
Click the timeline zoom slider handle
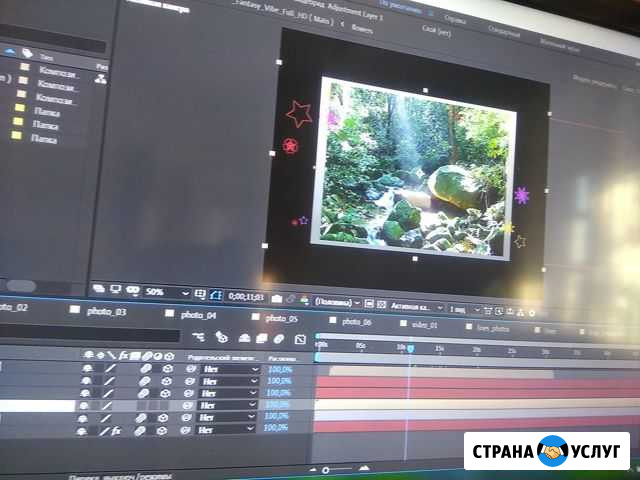point(325,470)
